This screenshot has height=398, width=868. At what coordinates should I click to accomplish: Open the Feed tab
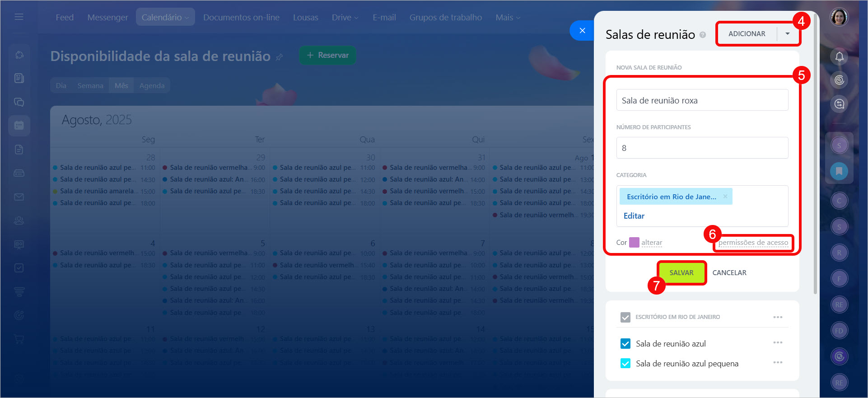tap(65, 17)
